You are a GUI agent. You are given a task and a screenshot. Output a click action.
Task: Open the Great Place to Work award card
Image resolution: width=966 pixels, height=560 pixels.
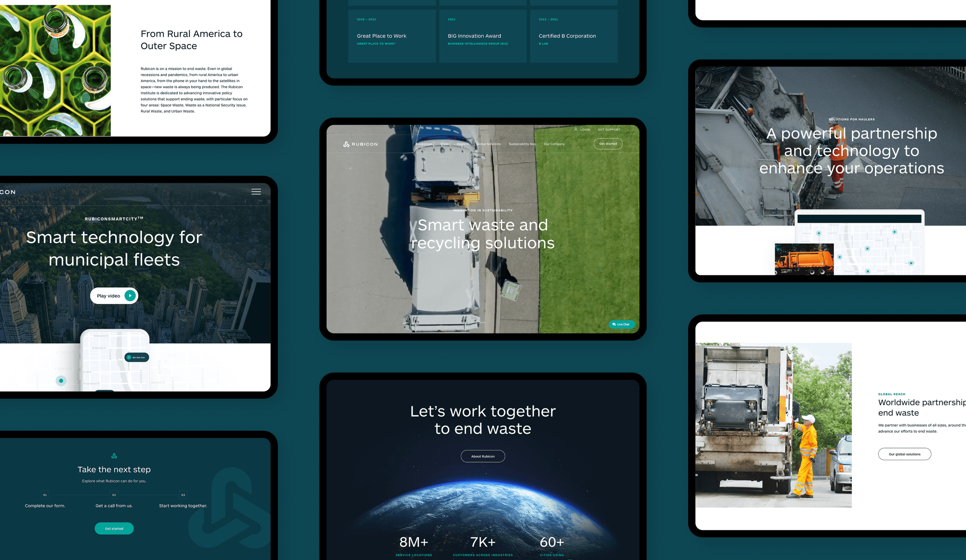pos(392,36)
